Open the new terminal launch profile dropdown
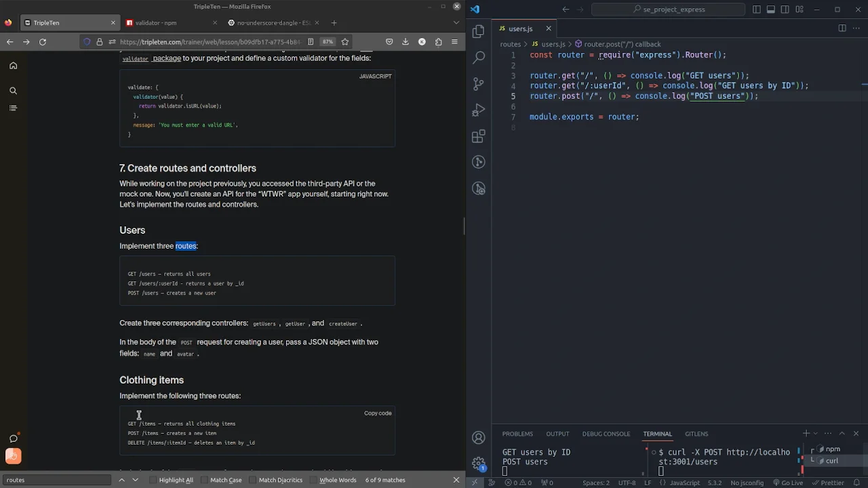Viewport: 868px width, 488px height. [815, 433]
